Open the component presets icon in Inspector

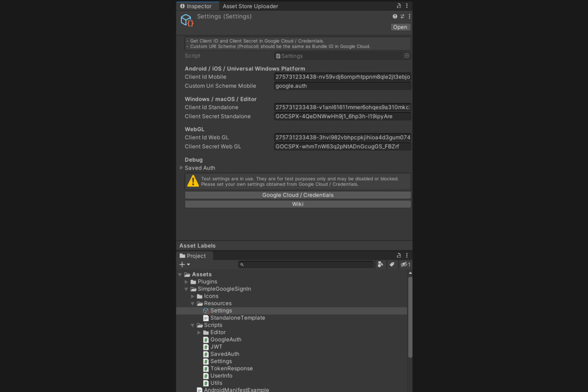coord(402,16)
